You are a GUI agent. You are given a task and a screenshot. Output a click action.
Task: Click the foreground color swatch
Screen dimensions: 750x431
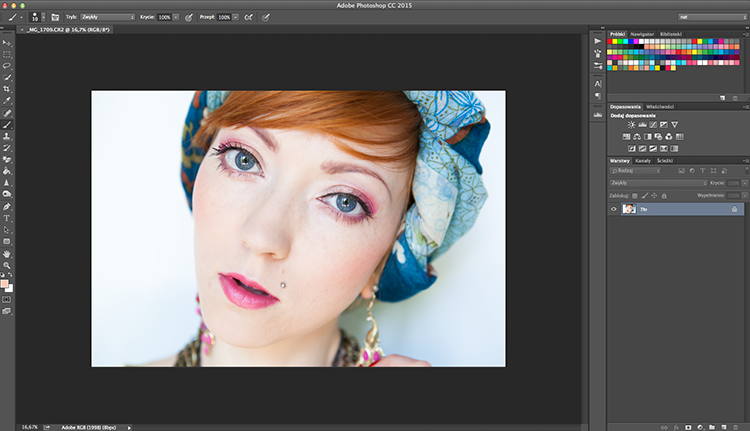pos(4,284)
